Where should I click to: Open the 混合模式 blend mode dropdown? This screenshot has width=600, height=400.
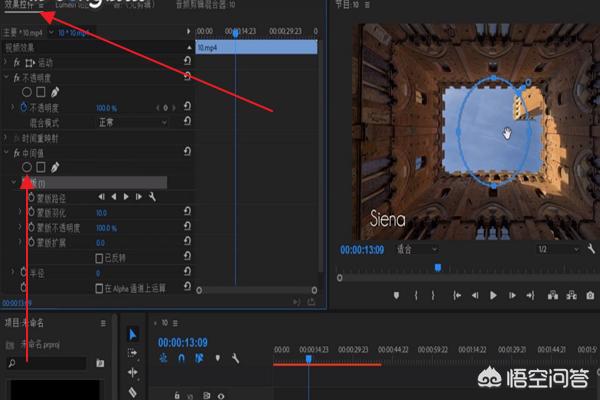click(x=128, y=121)
